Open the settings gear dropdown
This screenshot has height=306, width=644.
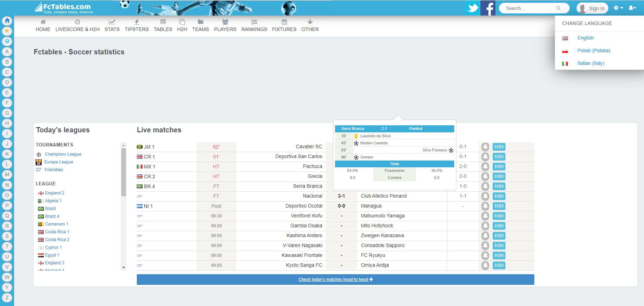pyautogui.click(x=618, y=8)
